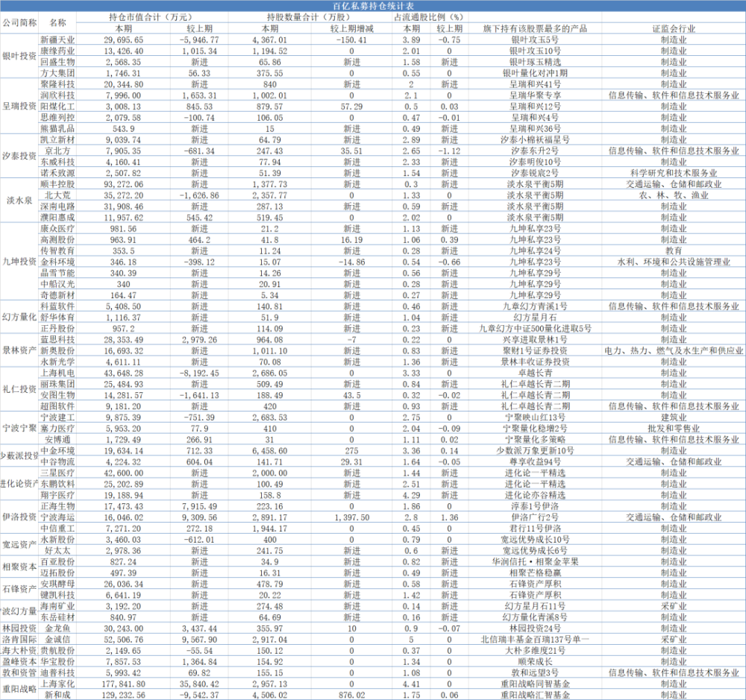Select the stock 安琪酵母
Image resolution: width=746 pixels, height=700 pixels.
(x=57, y=584)
